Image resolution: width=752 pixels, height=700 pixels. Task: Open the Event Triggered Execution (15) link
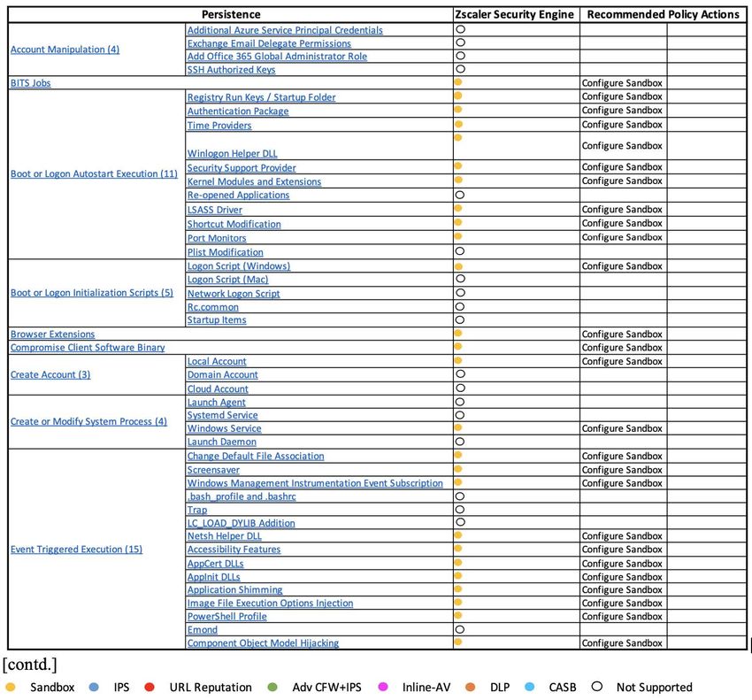coord(77,550)
